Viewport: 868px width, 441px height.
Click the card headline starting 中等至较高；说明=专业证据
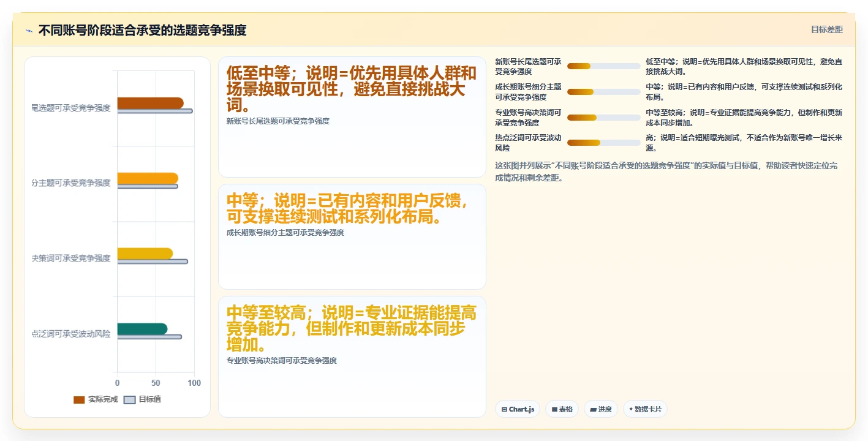(x=352, y=329)
